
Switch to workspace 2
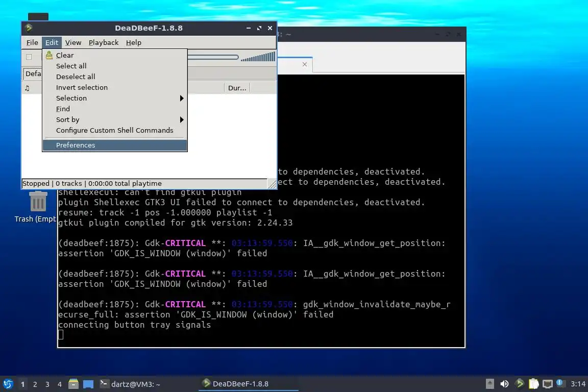[35, 384]
